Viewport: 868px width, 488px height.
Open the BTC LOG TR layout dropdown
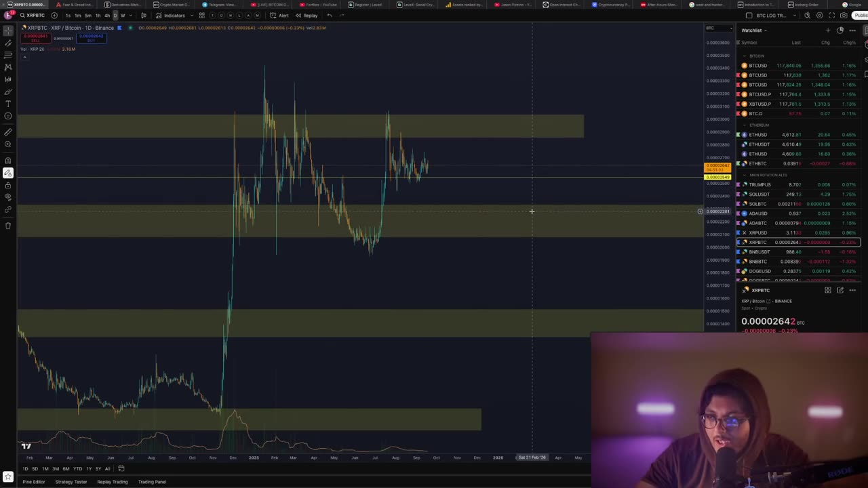click(x=776, y=16)
